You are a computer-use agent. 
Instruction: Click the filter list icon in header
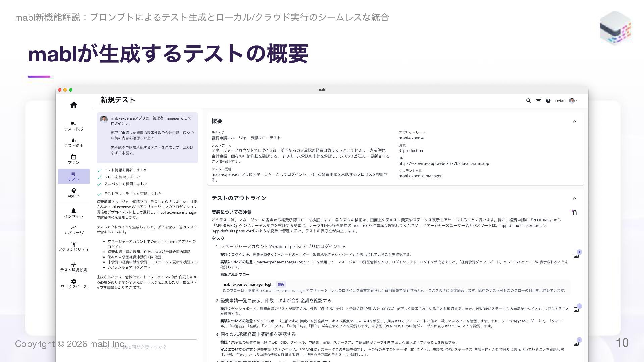pyautogui.click(x=538, y=101)
